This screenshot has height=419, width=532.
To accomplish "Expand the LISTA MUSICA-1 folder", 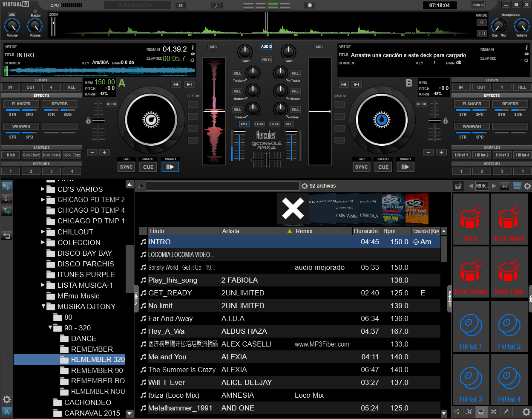I will [43, 285].
